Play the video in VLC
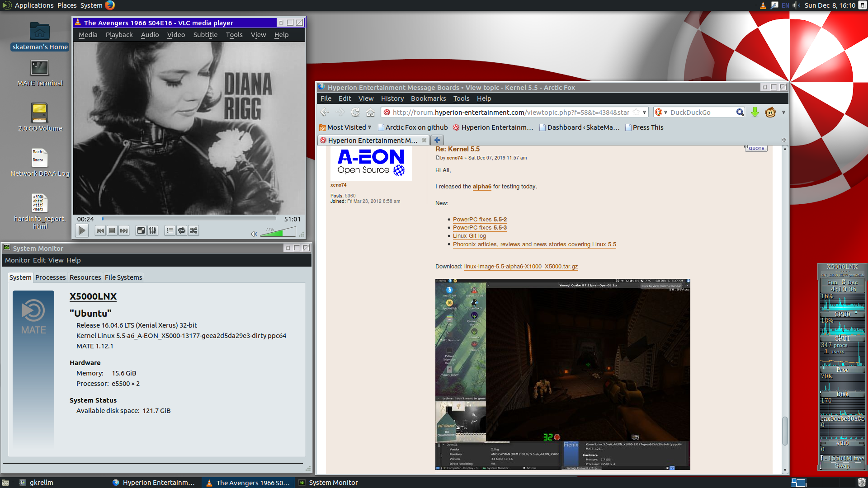Image resolution: width=868 pixels, height=488 pixels. coord(82,231)
